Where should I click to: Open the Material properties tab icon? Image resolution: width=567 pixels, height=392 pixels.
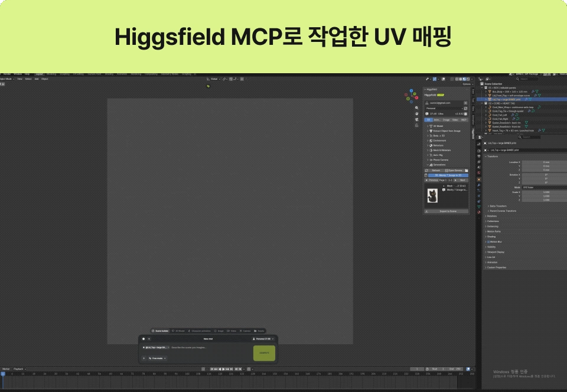click(479, 212)
